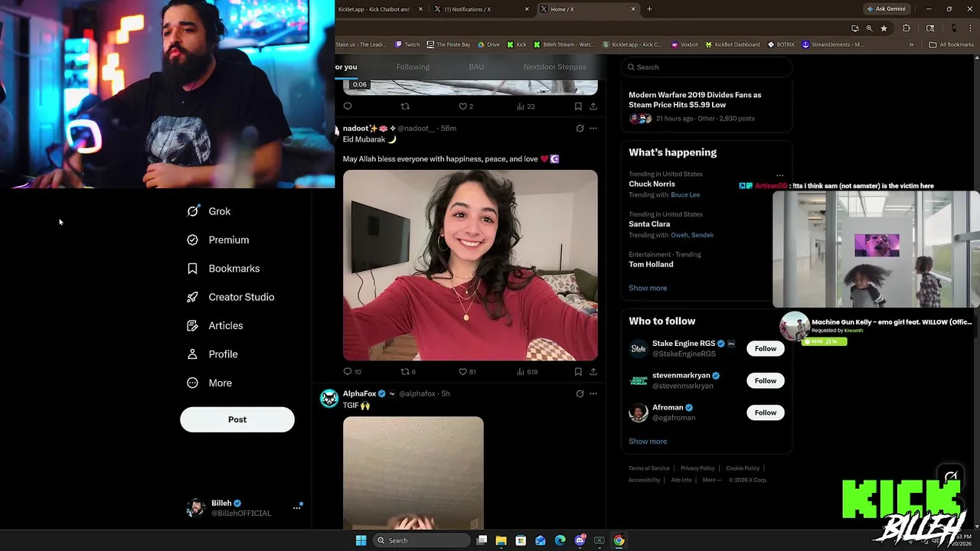
Task: Open File Explorer from taskbar
Action: (501, 540)
